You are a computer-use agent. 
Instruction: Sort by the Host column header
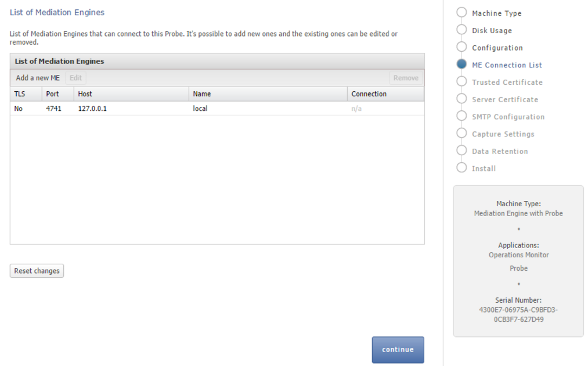tap(131, 94)
